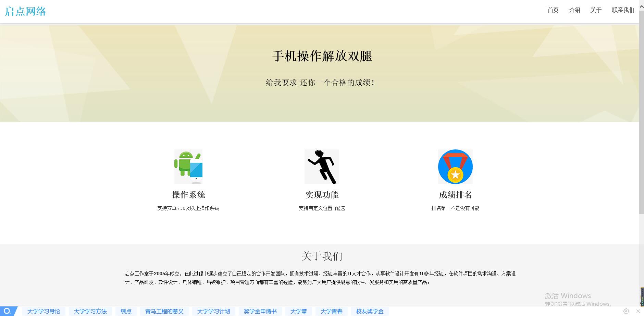Viewport: 644px width, 316px height.
Task: Click 联系我们 in the top navigation
Action: (x=622, y=10)
